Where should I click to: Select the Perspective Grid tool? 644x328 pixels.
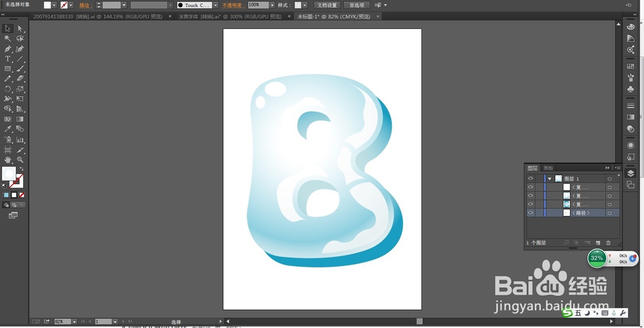20,109
